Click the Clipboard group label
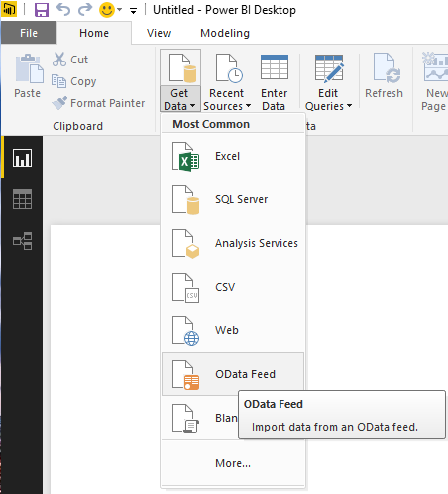The image size is (448, 494). (78, 126)
